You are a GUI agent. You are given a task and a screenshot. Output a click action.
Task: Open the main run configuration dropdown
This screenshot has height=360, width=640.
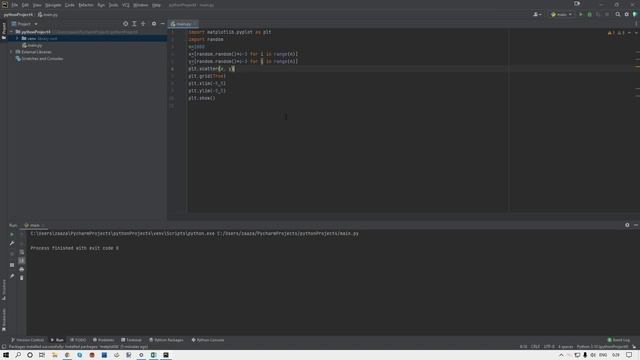point(561,14)
